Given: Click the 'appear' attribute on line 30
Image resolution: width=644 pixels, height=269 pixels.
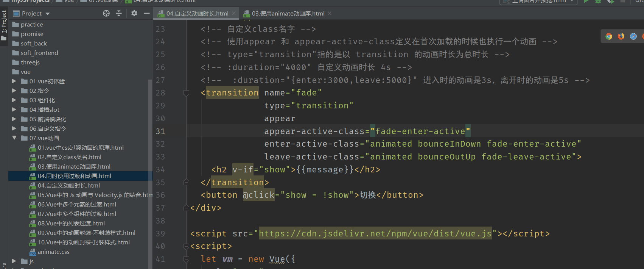Looking at the screenshot, I should tap(280, 119).
